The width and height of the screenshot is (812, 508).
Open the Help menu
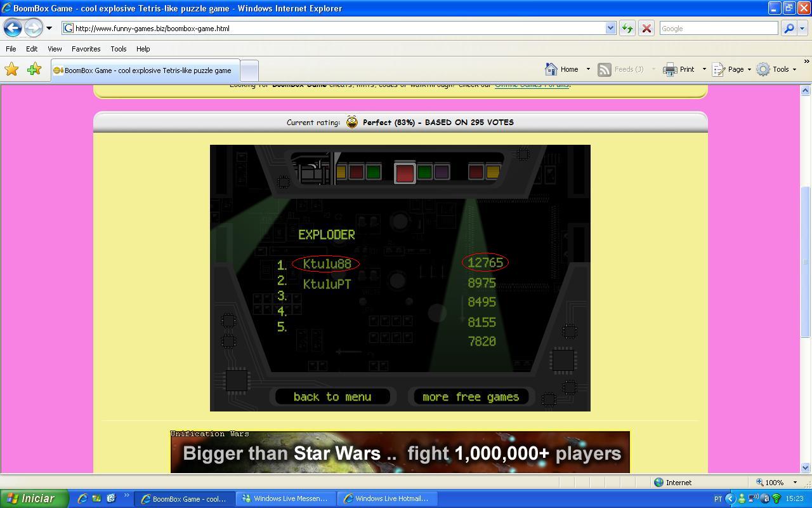coord(143,49)
